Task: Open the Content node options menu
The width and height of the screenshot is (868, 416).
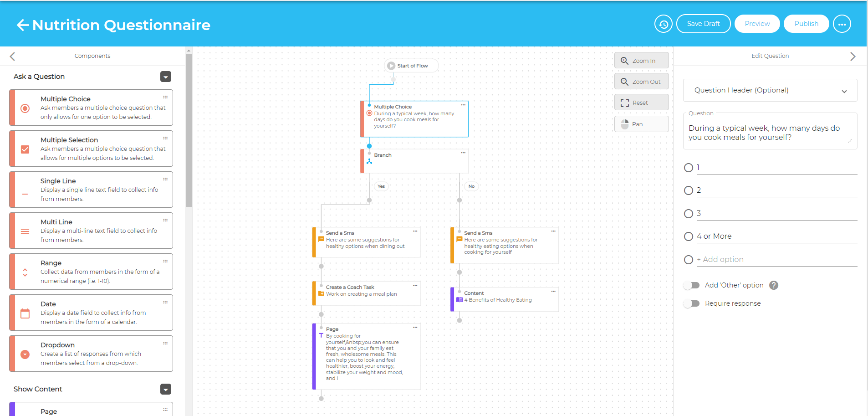Action: click(553, 291)
